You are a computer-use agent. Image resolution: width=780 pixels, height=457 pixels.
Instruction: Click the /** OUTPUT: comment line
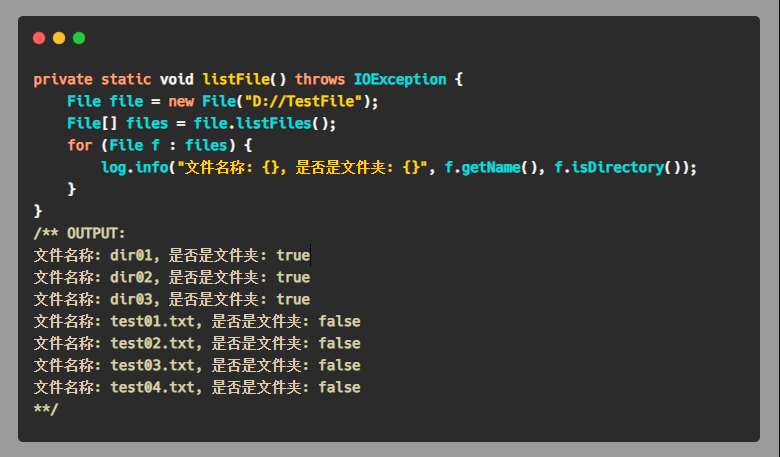click(80, 233)
